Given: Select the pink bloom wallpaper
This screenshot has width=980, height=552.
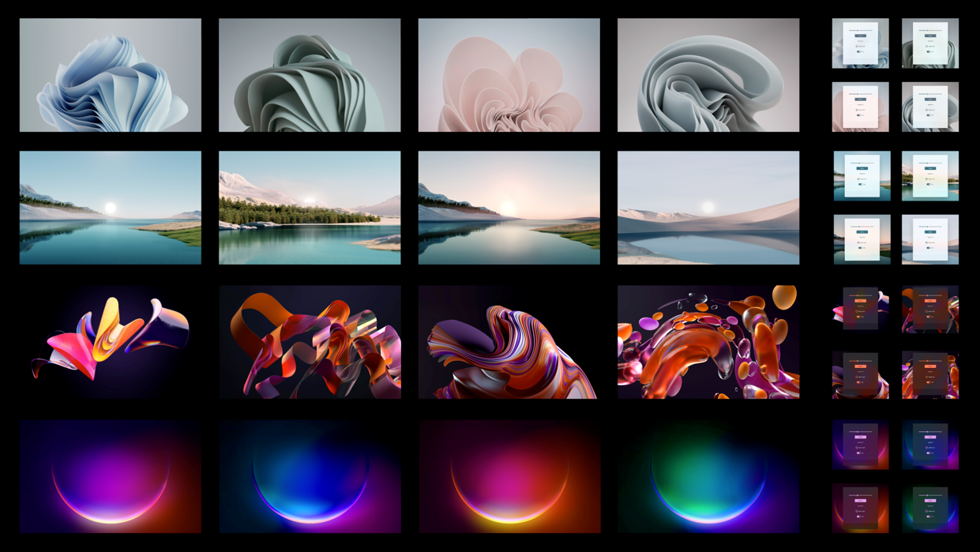Looking at the screenshot, I should click(509, 74).
